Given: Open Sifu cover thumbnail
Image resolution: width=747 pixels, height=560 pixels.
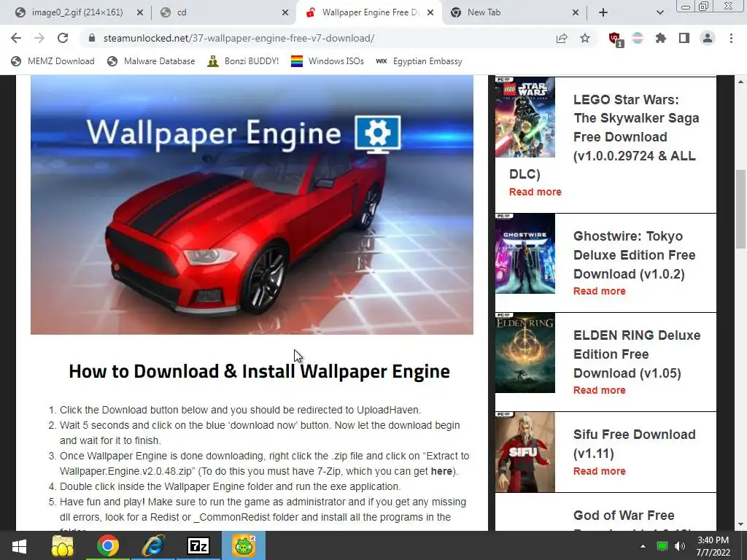Looking at the screenshot, I should [525, 452].
